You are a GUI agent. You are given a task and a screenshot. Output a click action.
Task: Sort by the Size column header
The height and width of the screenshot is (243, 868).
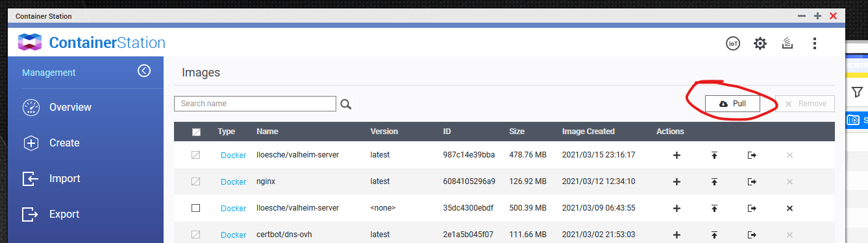coord(517,132)
